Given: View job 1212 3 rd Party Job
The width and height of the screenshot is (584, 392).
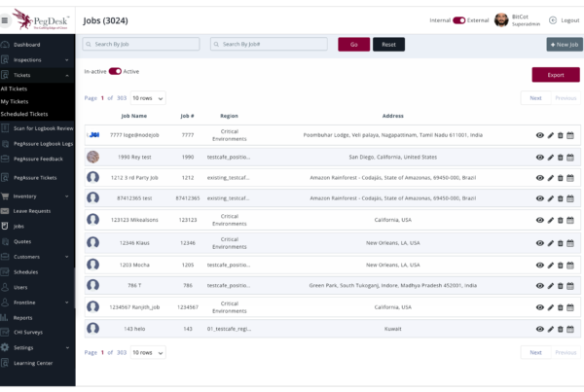Looking at the screenshot, I should click(539, 178).
